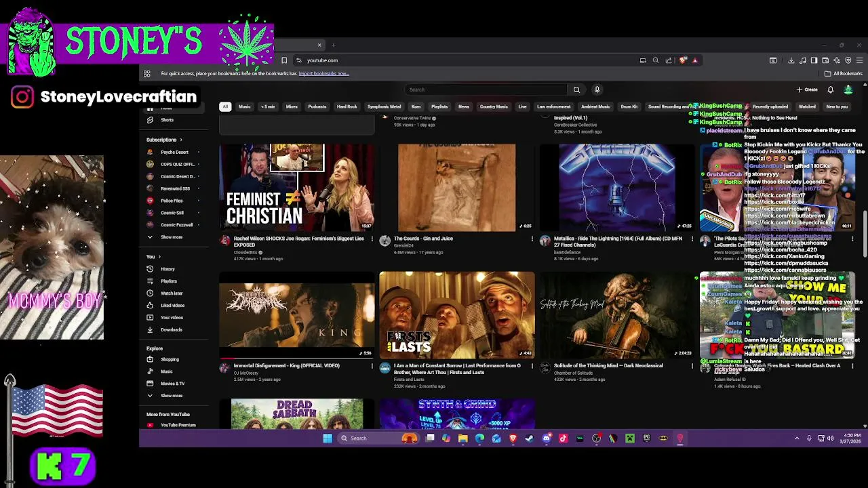The image size is (868, 488).
Task: Open options menu for Immortal Disfigurement King
Action: point(372,366)
